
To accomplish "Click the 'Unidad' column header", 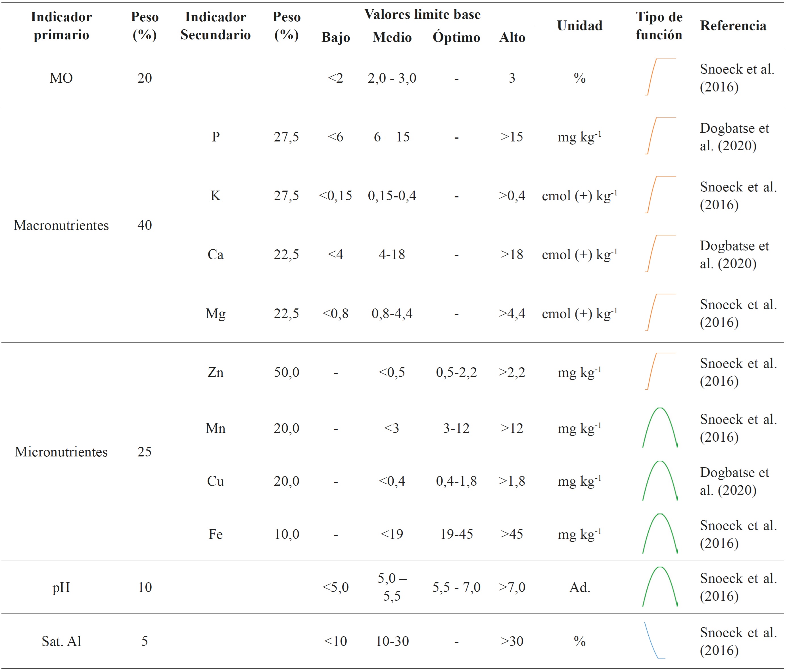I will [580, 26].
